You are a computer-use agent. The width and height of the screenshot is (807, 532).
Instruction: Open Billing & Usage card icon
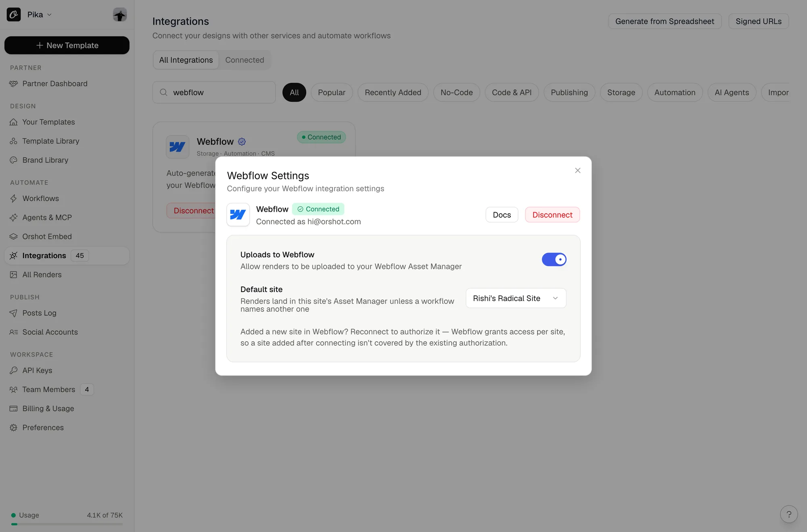coord(14,408)
